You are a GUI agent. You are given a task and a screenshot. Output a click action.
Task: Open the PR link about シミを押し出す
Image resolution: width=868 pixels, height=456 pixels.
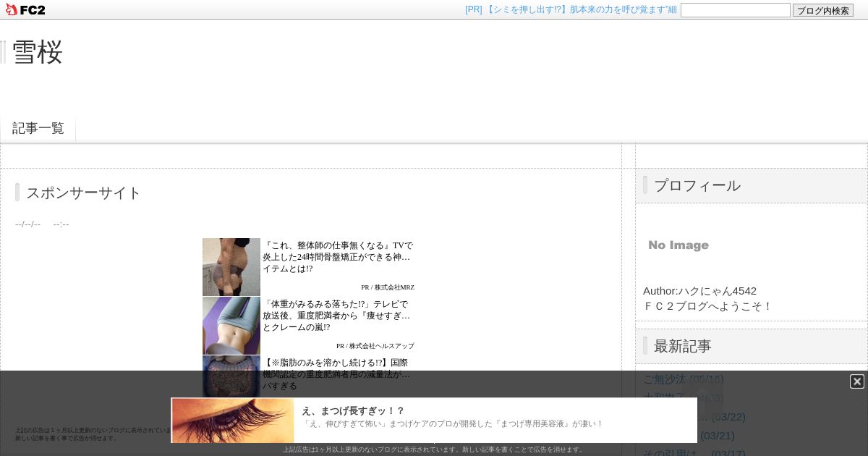(x=571, y=9)
